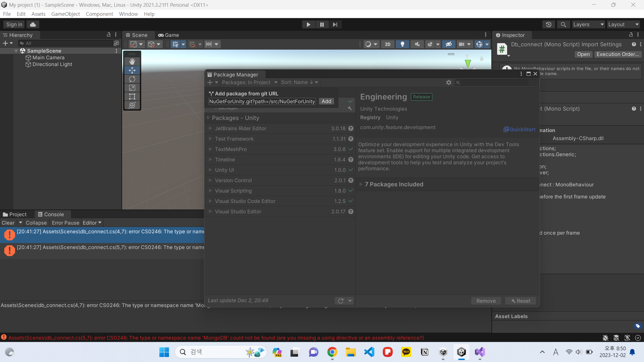
Task: Open Visual Studio Code from taskbar
Action: [369, 352]
